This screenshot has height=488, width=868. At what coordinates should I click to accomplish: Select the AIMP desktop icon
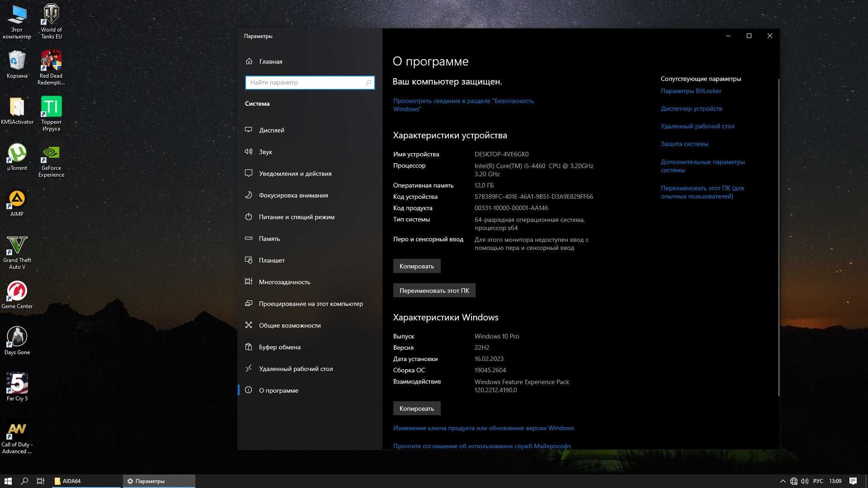click(x=17, y=203)
